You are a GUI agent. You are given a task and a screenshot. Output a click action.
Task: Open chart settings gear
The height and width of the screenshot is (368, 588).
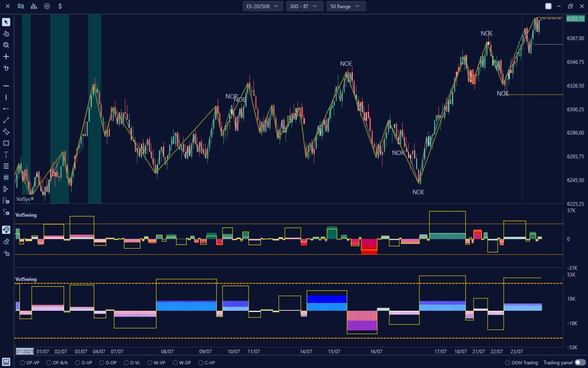click(x=47, y=6)
